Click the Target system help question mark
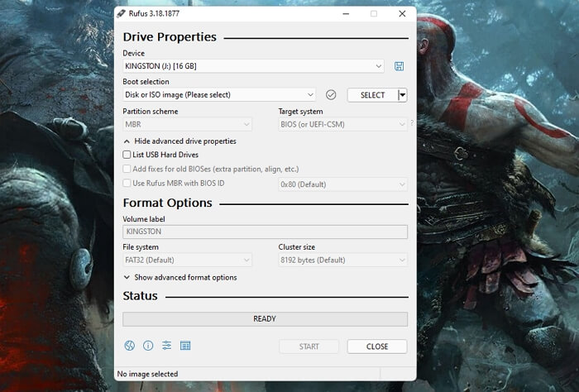The width and height of the screenshot is (579, 392). pos(412,123)
